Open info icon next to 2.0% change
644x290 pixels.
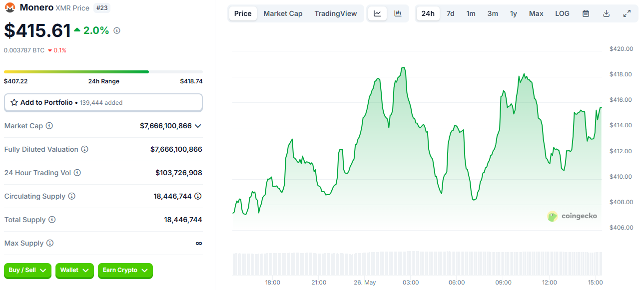117,30
